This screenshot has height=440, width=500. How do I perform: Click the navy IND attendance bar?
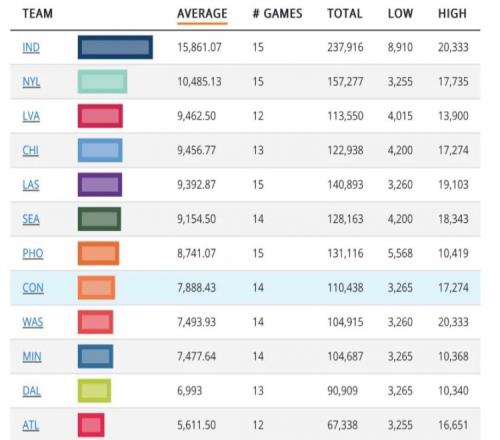click(x=115, y=47)
